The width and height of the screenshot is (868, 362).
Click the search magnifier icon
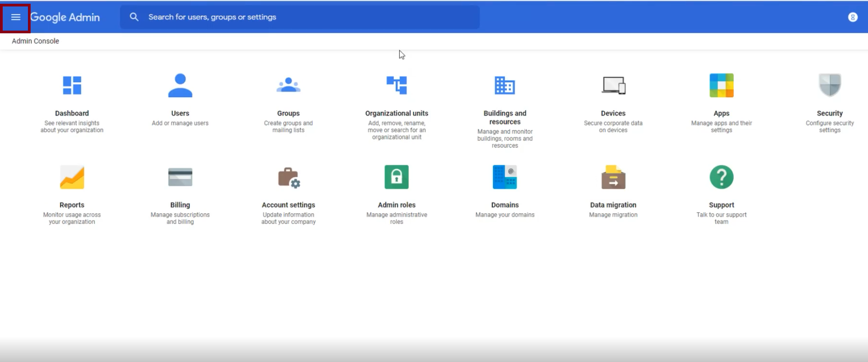click(x=134, y=17)
